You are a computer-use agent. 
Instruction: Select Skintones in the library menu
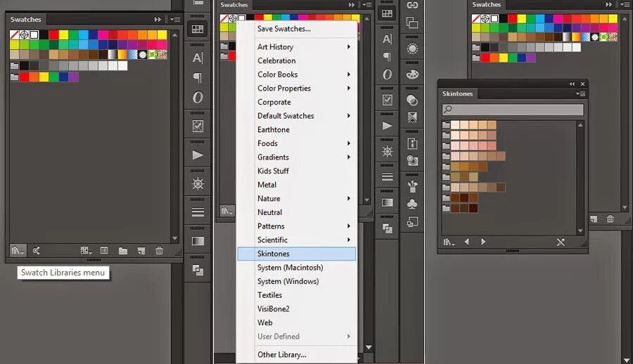[297, 254]
